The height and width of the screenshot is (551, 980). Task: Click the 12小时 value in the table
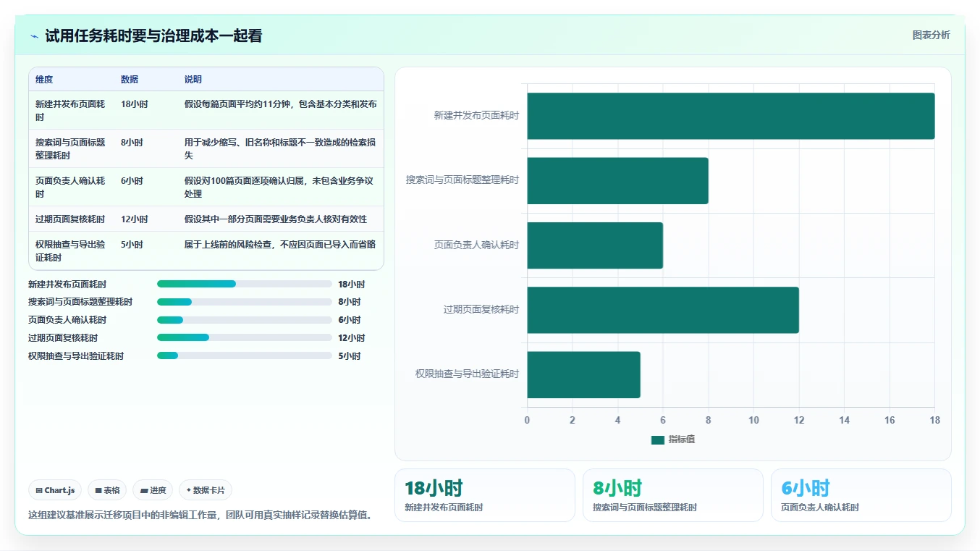point(135,219)
